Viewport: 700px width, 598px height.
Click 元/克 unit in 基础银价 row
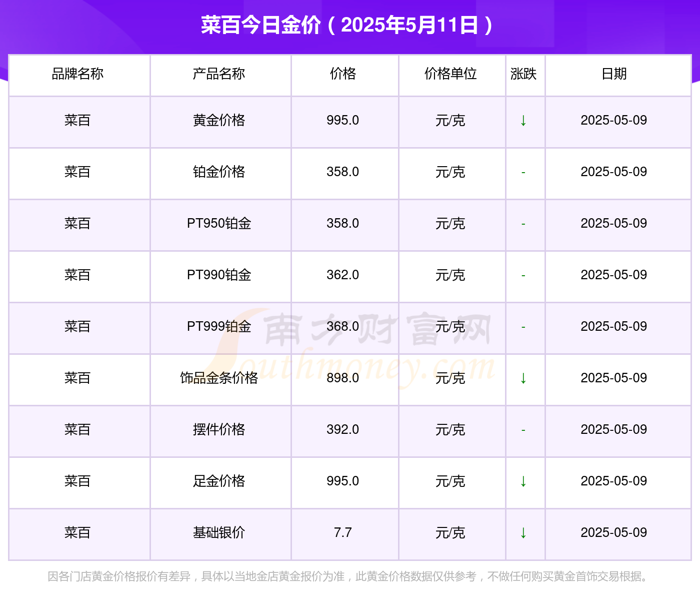click(x=450, y=533)
